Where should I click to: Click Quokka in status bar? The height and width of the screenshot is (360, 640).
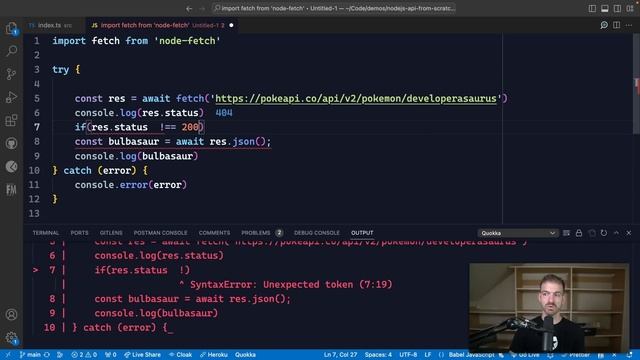click(245, 355)
